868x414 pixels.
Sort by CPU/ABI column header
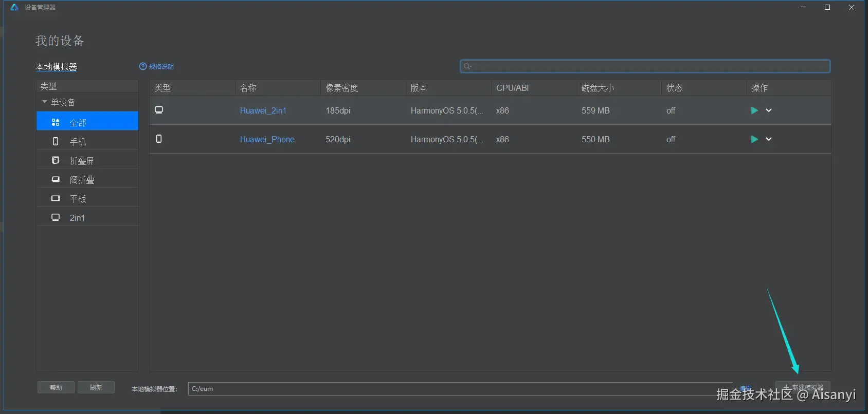(534, 88)
